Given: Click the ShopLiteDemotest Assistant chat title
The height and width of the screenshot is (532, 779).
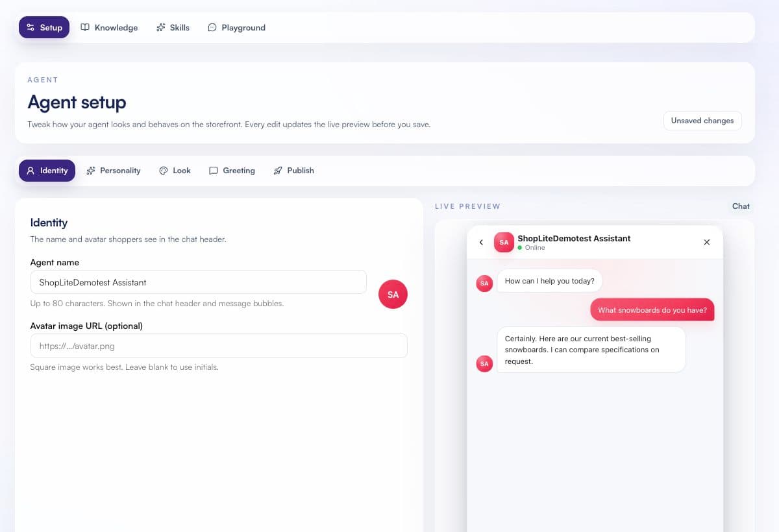Looking at the screenshot, I should [x=574, y=238].
